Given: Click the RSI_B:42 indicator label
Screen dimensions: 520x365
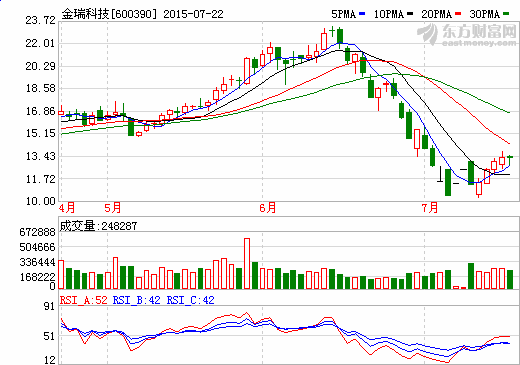Looking at the screenshot, I should coord(137,300).
